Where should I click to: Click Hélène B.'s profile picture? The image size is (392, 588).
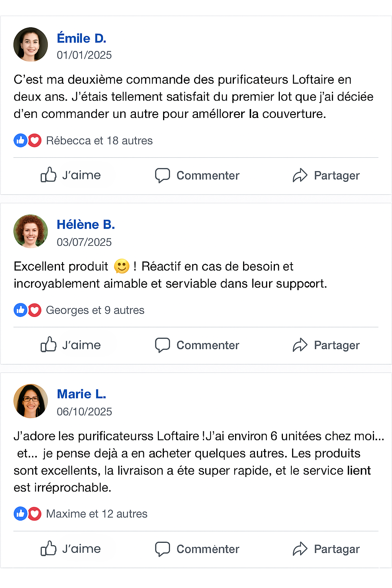click(x=31, y=231)
